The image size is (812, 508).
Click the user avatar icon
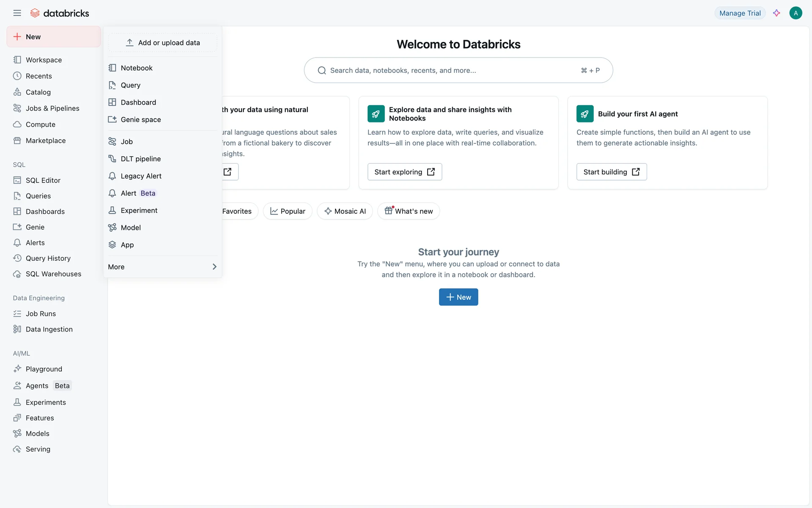796,13
